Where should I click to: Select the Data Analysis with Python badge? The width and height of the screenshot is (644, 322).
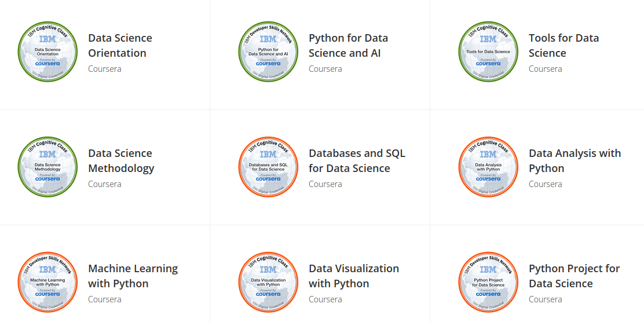point(488,167)
